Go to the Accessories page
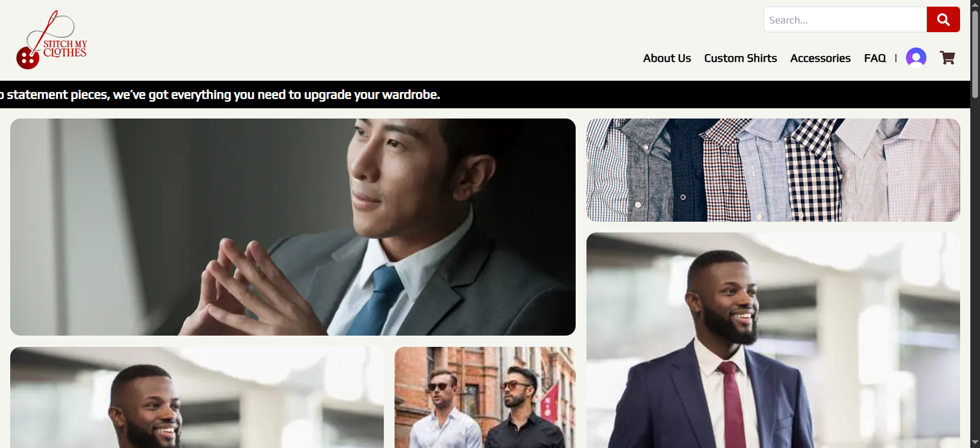Screen dimensions: 980x448 point(820,58)
